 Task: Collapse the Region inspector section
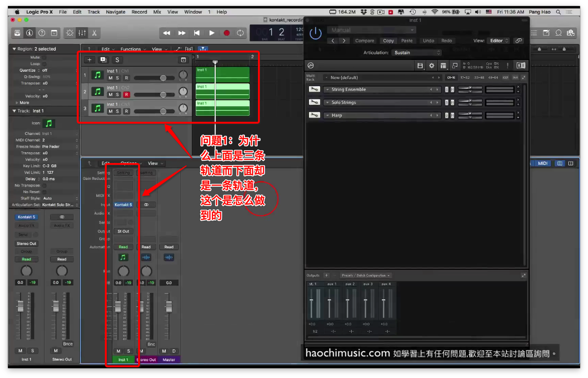[14, 49]
